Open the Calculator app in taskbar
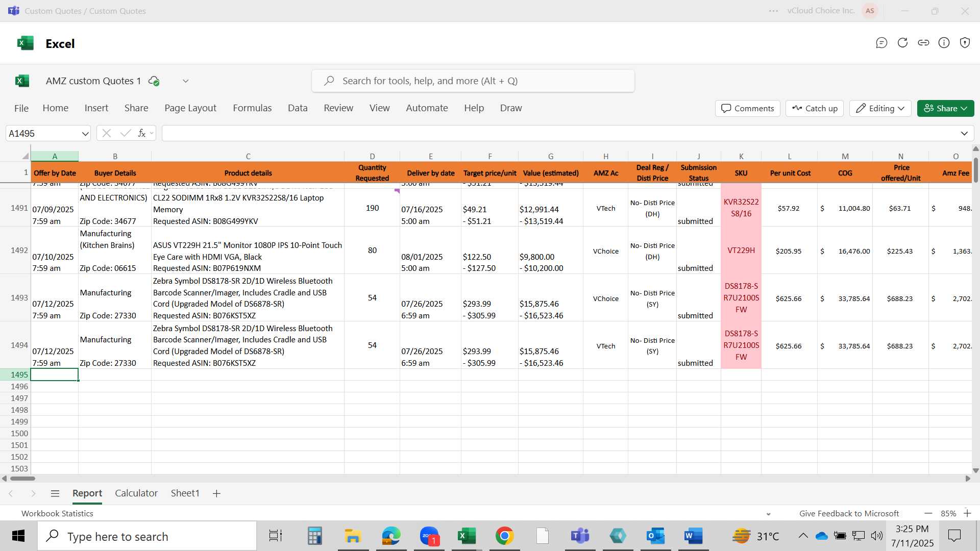The width and height of the screenshot is (980, 551). click(315, 536)
